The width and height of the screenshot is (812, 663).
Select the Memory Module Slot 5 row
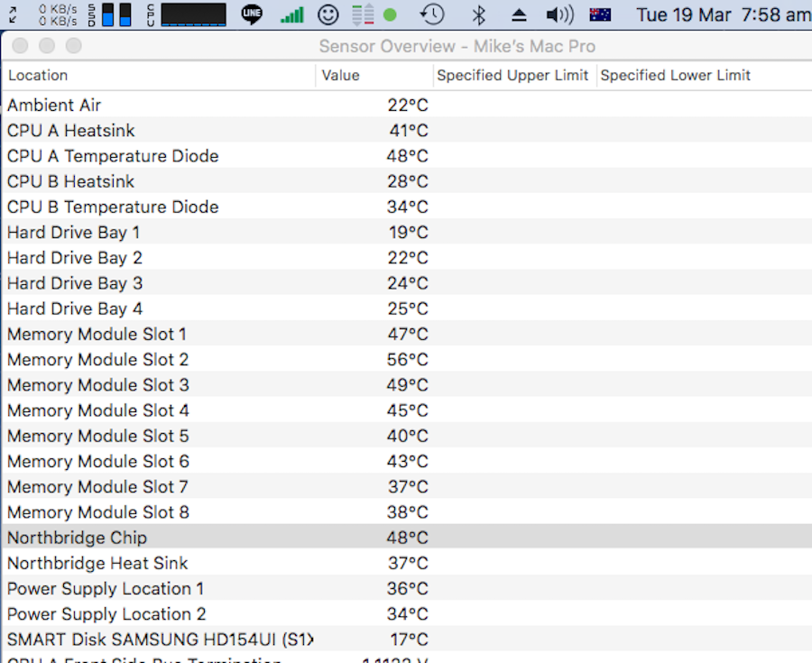(407, 436)
